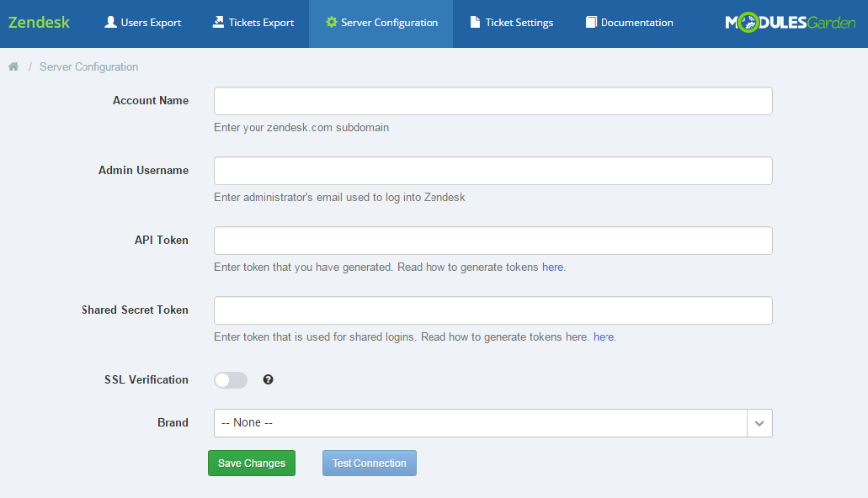
Task: Click the Zendesk brand title
Action: 39,22
